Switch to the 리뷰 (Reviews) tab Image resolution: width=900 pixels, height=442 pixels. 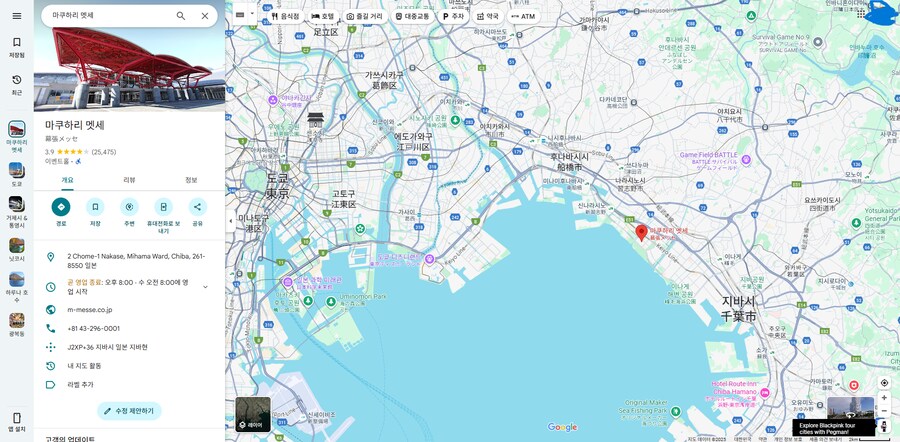pos(129,180)
